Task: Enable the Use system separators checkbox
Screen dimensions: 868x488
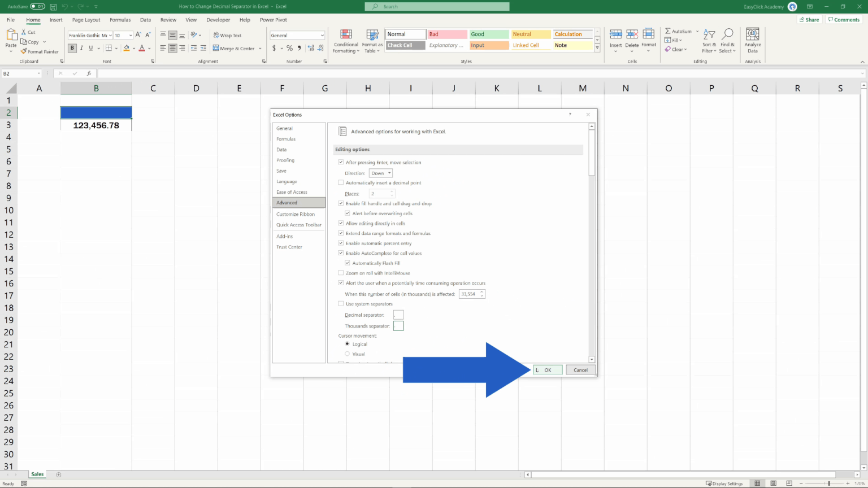Action: point(341,303)
